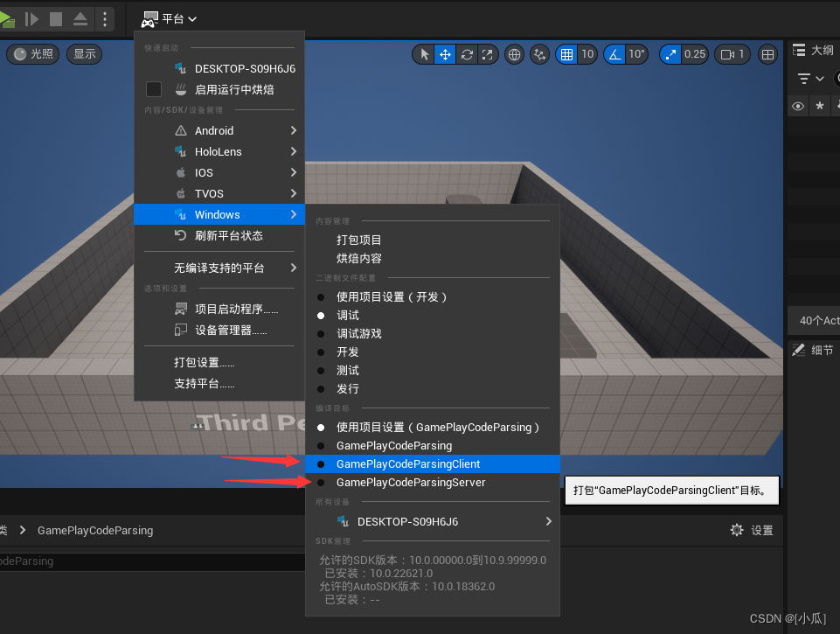Expand the HoloLens submenu
The width and height of the screenshot is (840, 634).
pyautogui.click(x=219, y=151)
